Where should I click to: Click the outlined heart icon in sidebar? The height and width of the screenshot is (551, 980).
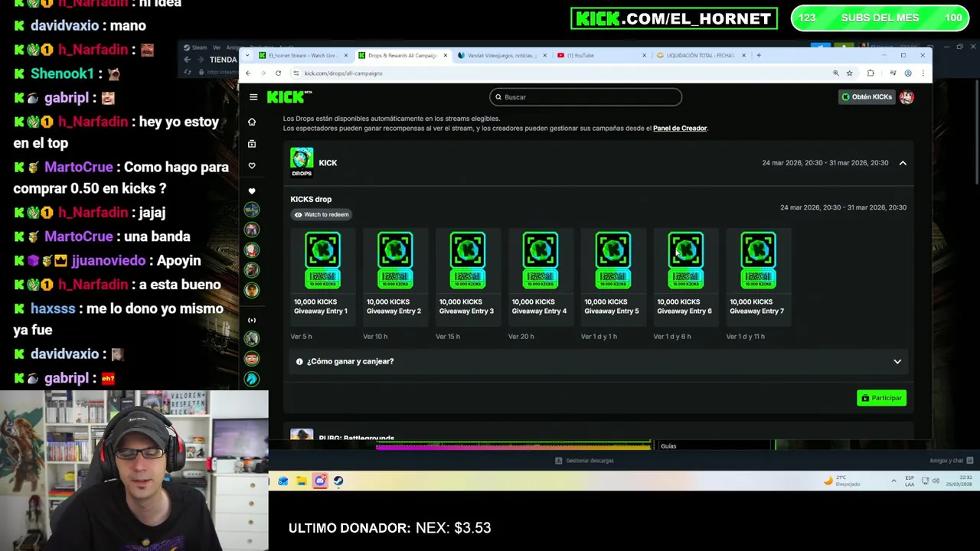coord(252,165)
